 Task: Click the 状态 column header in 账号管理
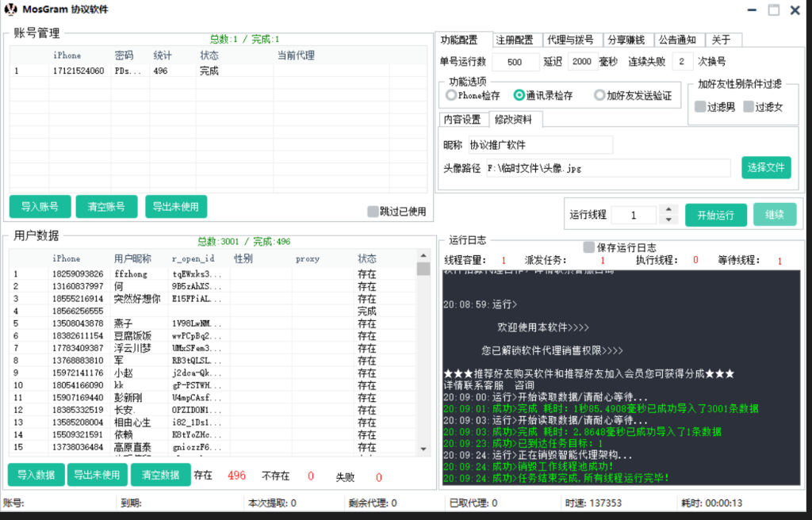(209, 55)
